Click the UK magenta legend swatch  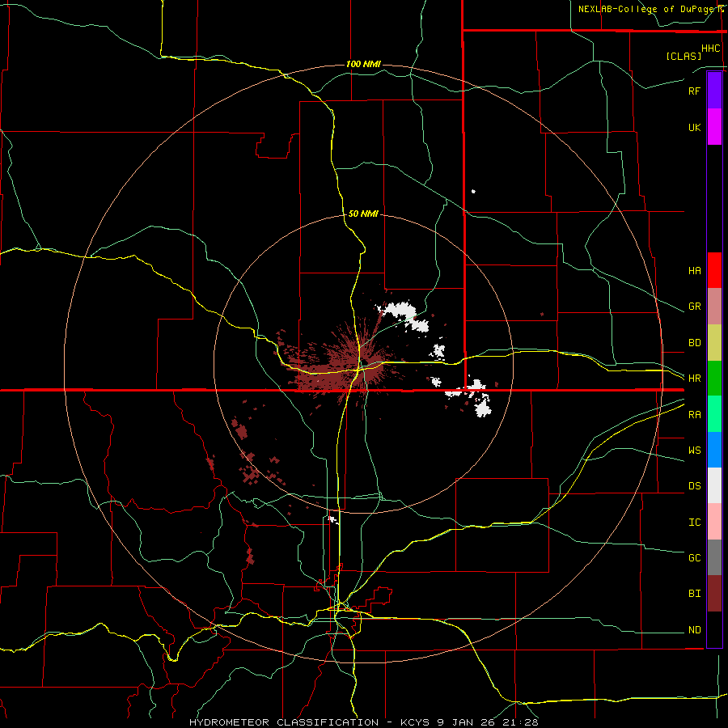(x=714, y=127)
